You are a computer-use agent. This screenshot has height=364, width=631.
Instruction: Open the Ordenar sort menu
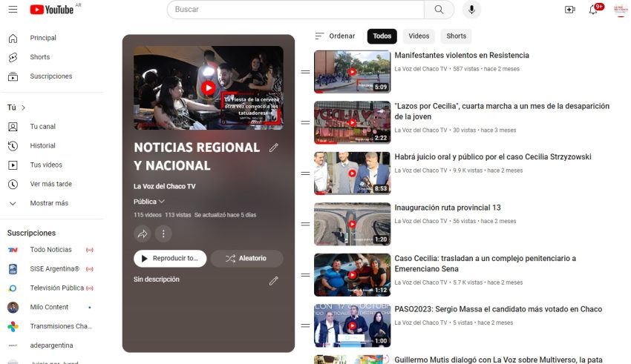coord(335,36)
